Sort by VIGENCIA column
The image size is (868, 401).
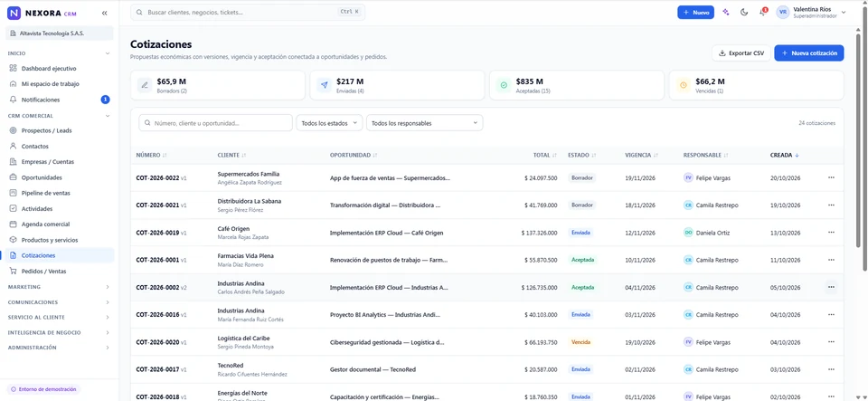(x=642, y=155)
